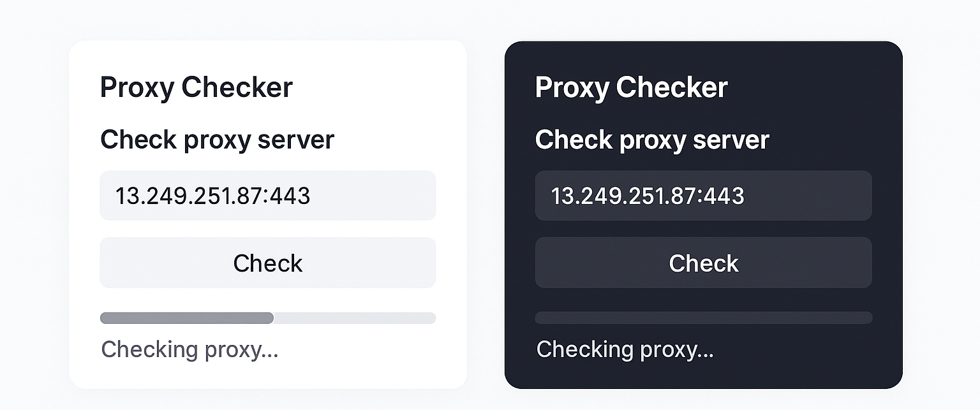Click "Check proxy server" heading in light card

coord(217,140)
